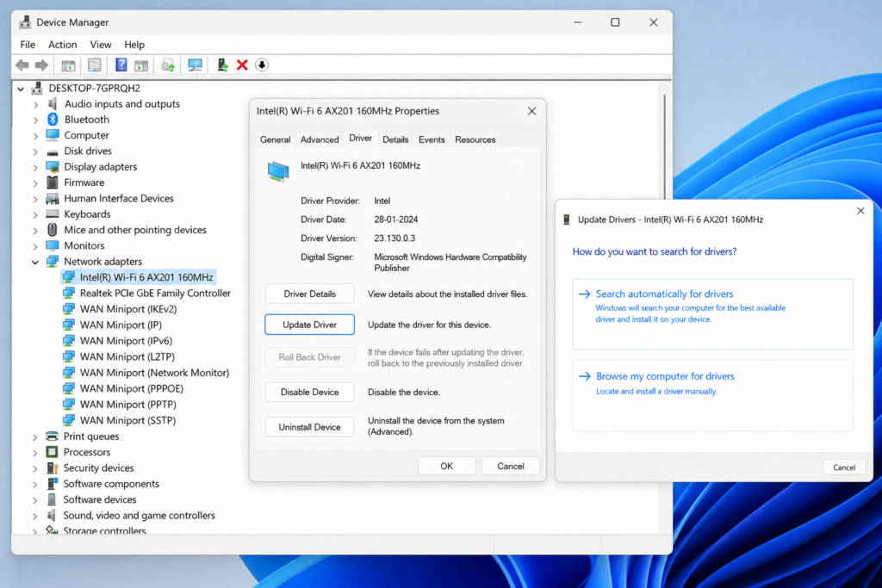Click the Update device driver toolbar icon
This screenshot has width=882, height=588.
(x=168, y=65)
